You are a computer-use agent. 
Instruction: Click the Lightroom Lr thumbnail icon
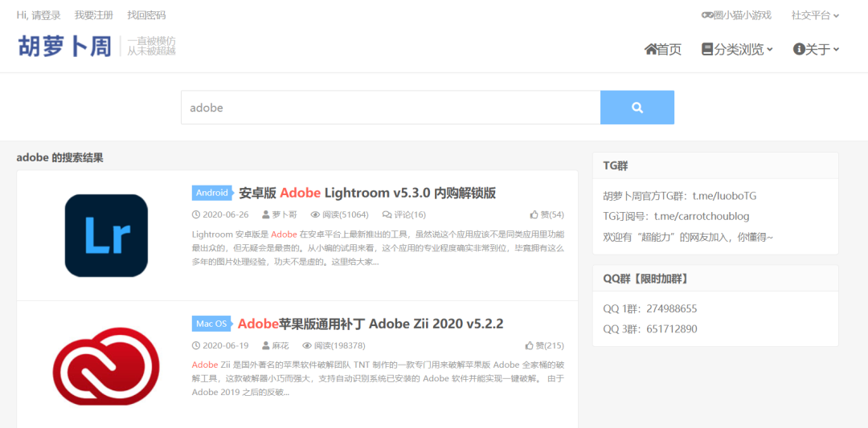tap(106, 235)
